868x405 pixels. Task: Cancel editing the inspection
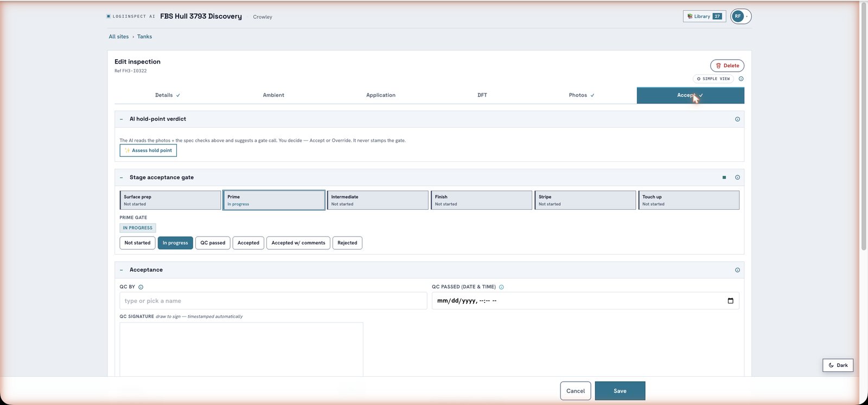point(576,391)
